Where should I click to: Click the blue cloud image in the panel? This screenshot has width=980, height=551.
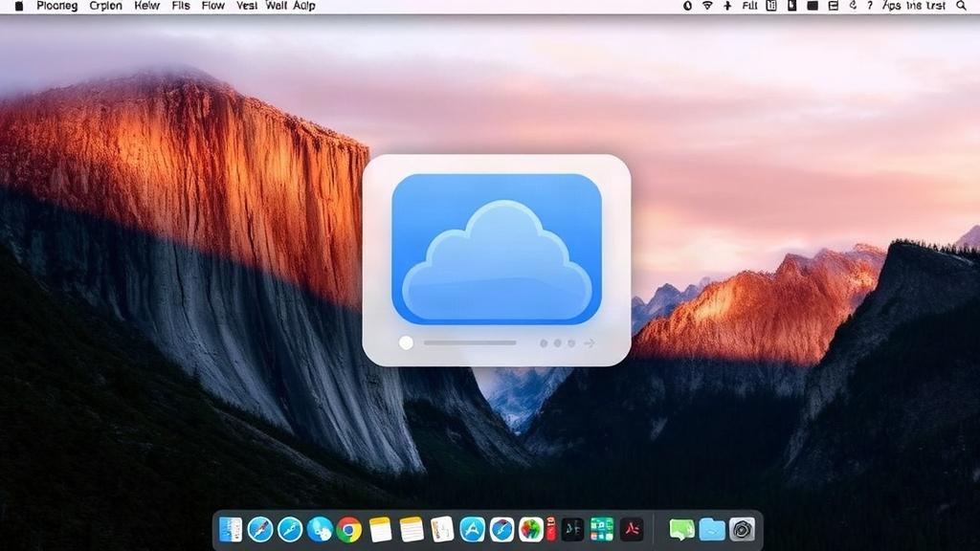coord(497,249)
